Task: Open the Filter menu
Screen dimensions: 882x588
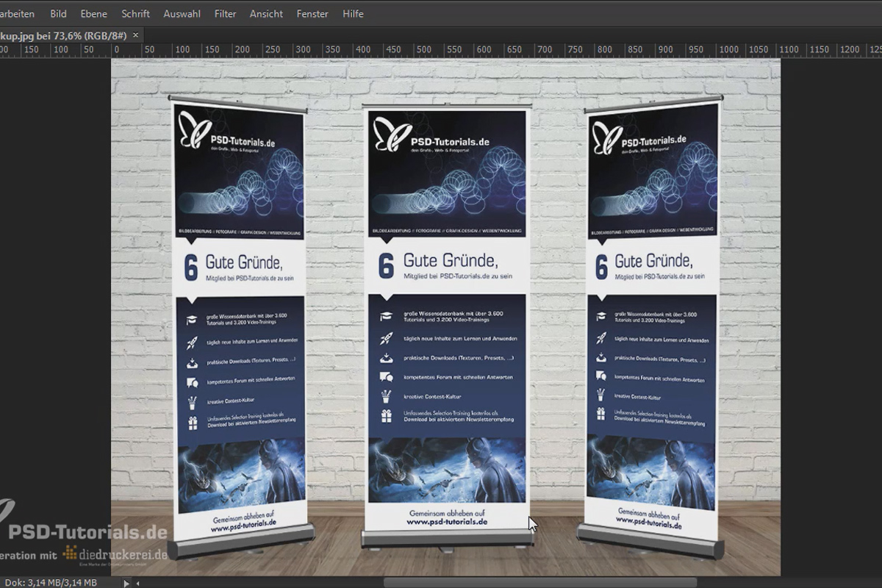Action: pos(226,13)
